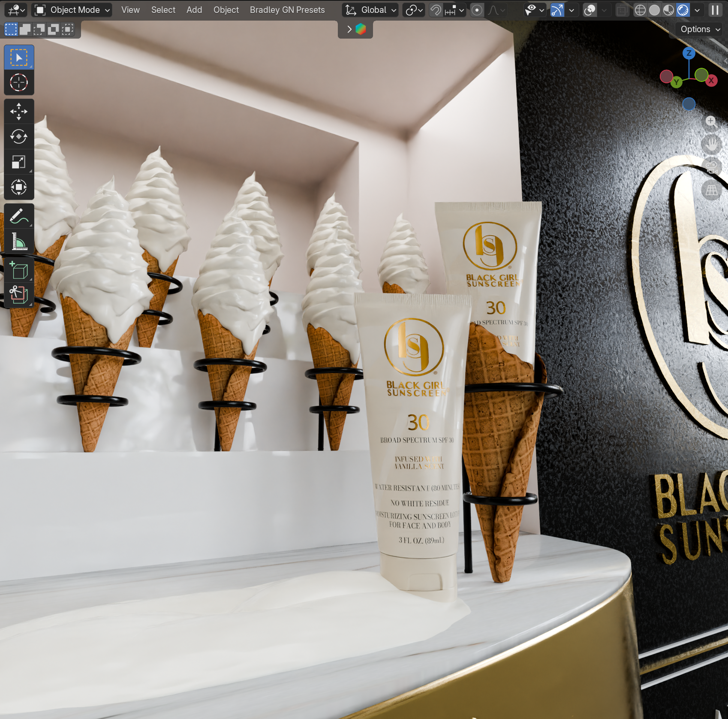
Task: Pause viewport rendering with pause button
Action: pyautogui.click(x=715, y=10)
